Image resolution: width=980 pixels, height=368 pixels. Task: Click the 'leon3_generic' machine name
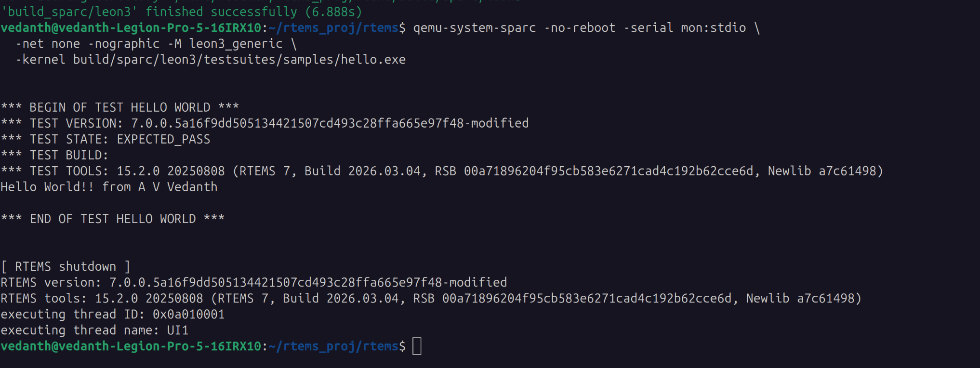(x=236, y=44)
